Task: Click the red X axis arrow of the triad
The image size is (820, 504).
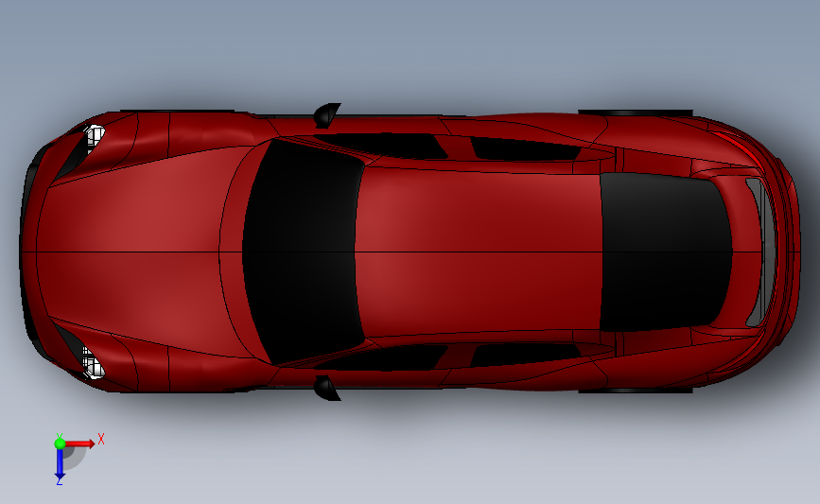Action: [x=81, y=443]
